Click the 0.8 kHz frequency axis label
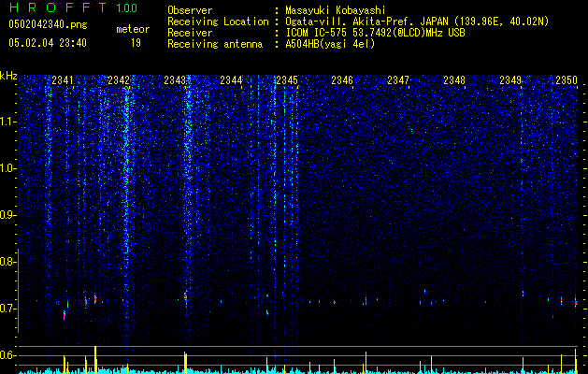Viewport: 588px width, 374px height. click(x=7, y=262)
